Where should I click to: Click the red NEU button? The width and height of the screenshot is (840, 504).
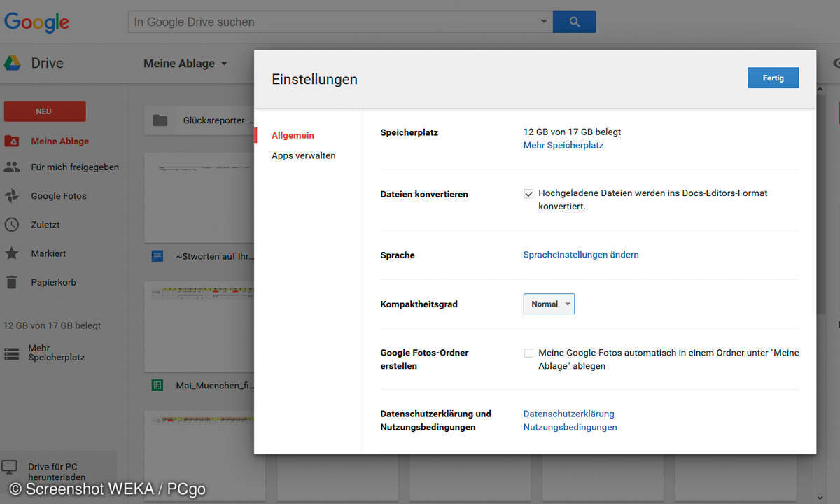tap(45, 111)
